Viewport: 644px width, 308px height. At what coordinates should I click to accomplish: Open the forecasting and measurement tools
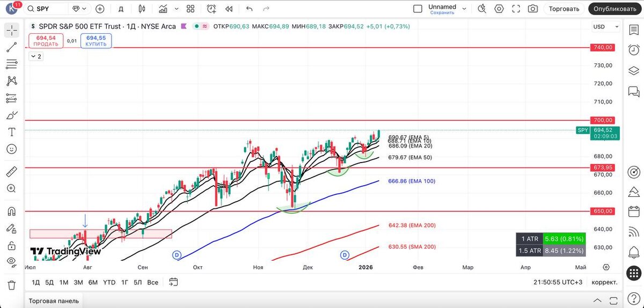(11, 98)
